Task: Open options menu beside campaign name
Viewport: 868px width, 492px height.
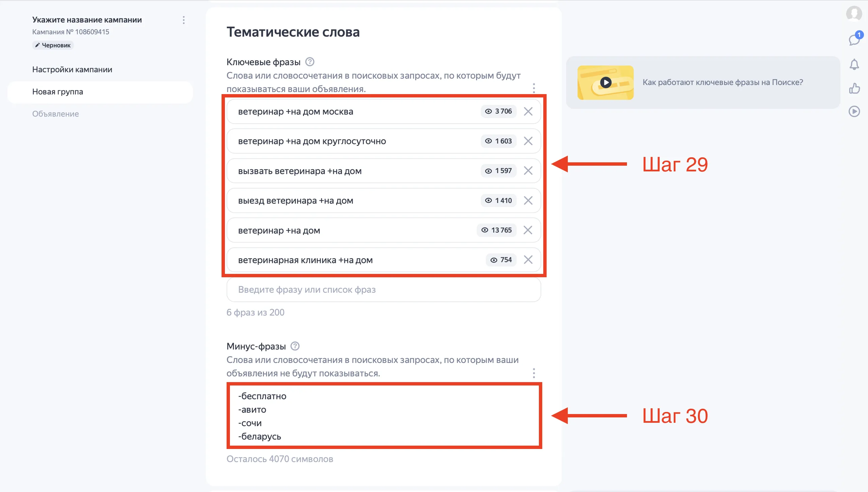Action: pos(184,20)
